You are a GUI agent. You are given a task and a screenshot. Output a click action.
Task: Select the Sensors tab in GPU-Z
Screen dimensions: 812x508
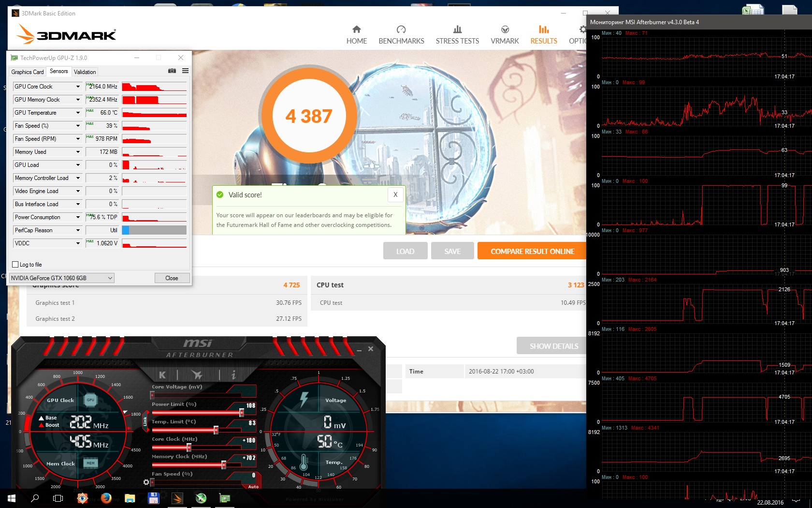click(x=59, y=71)
